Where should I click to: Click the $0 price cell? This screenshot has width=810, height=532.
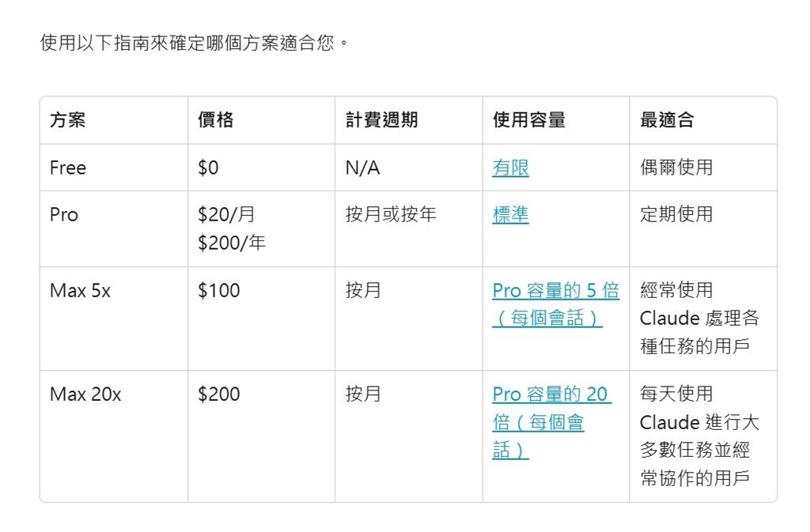(208, 168)
